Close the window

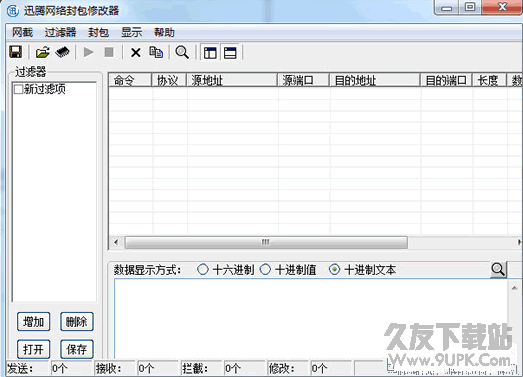point(502,7)
